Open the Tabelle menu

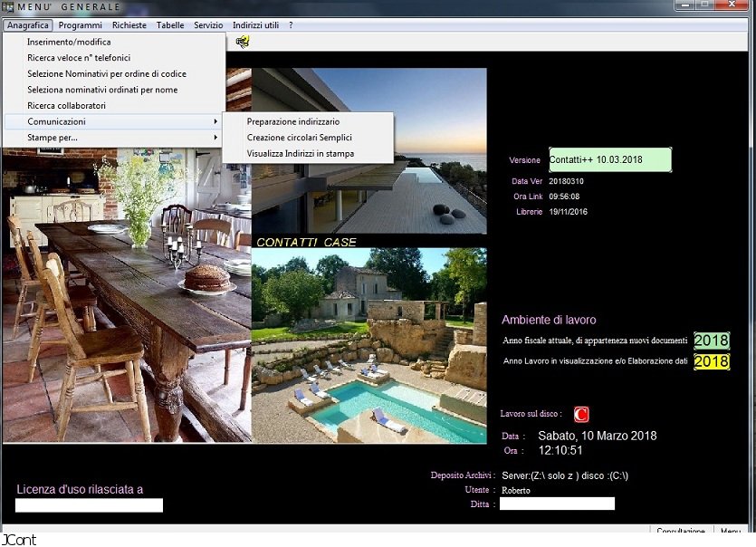click(x=169, y=25)
